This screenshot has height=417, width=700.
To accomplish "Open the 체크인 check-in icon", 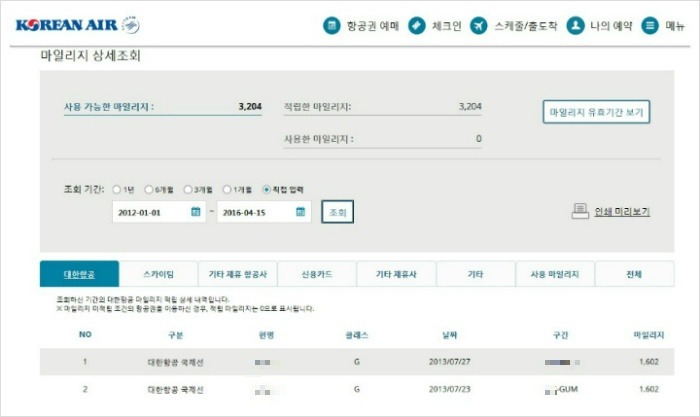I will tap(417, 25).
